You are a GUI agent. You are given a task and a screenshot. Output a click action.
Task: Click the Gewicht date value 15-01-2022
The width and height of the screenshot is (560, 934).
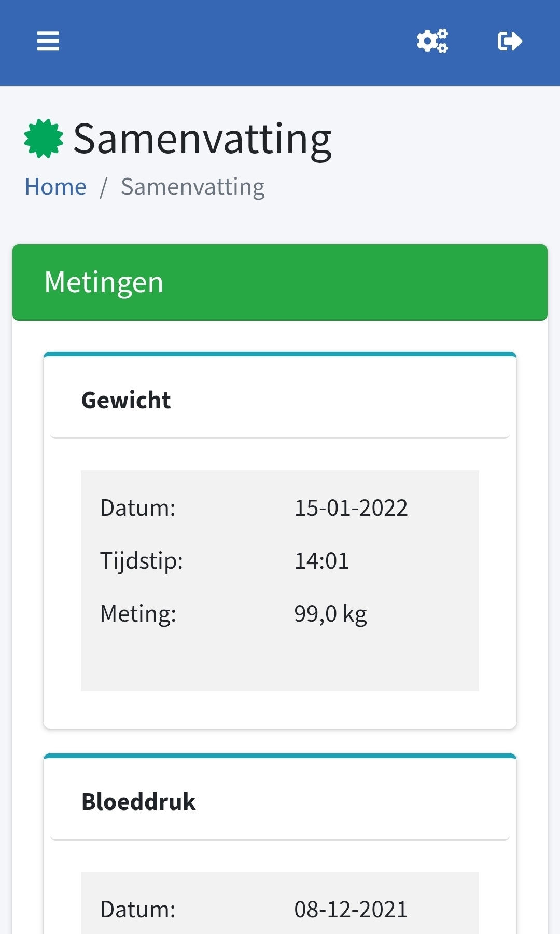(x=351, y=507)
